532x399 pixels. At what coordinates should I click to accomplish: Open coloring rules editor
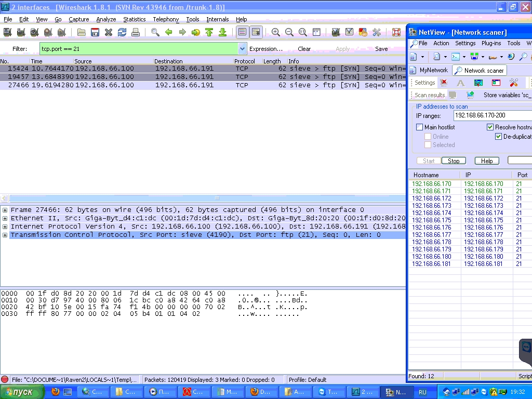(363, 32)
